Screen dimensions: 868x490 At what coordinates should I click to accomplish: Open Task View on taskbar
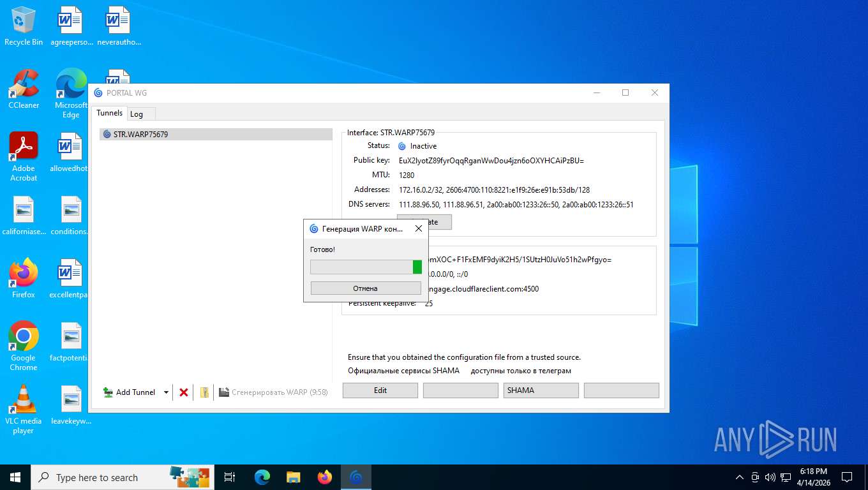pos(230,477)
